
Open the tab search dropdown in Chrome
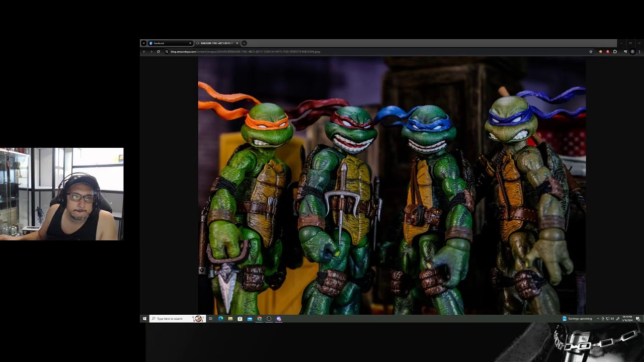pos(143,43)
